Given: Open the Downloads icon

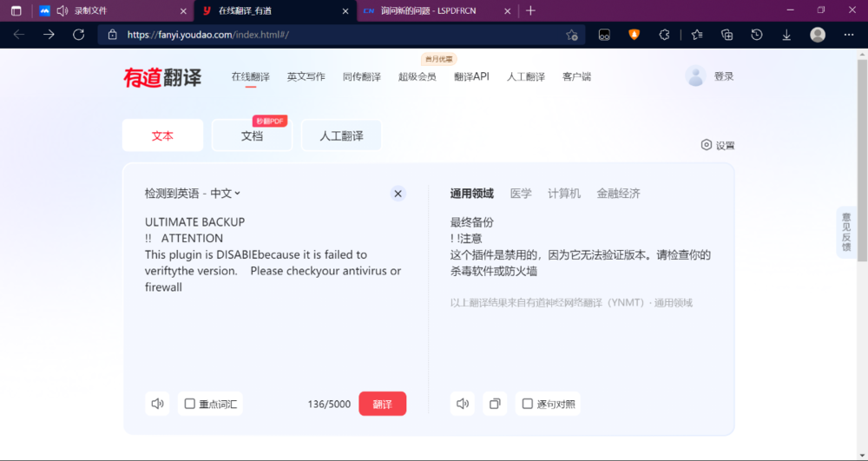Looking at the screenshot, I should click(x=786, y=35).
